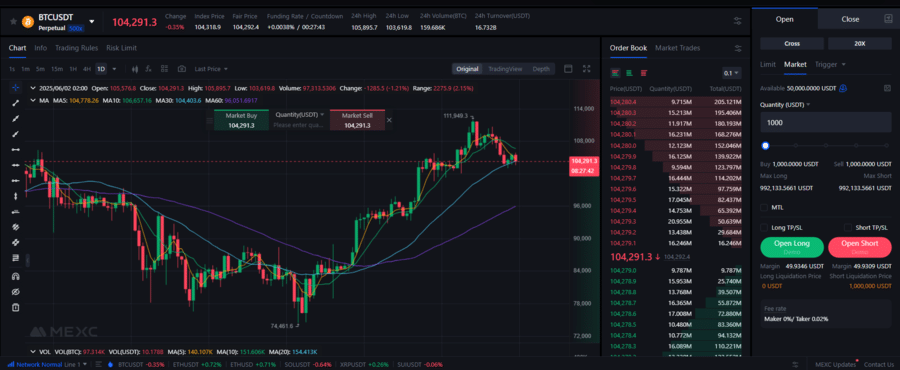Select the 1D timeframe

(101, 69)
